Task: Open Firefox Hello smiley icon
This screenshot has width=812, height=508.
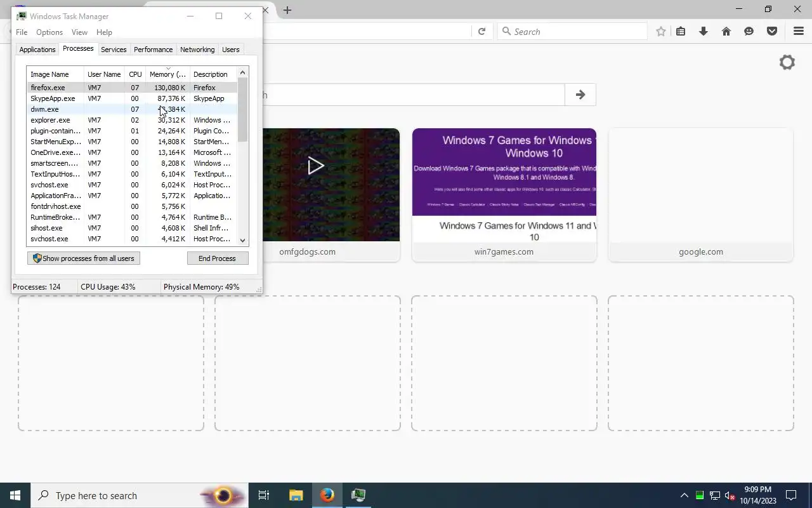Action: pos(749,31)
